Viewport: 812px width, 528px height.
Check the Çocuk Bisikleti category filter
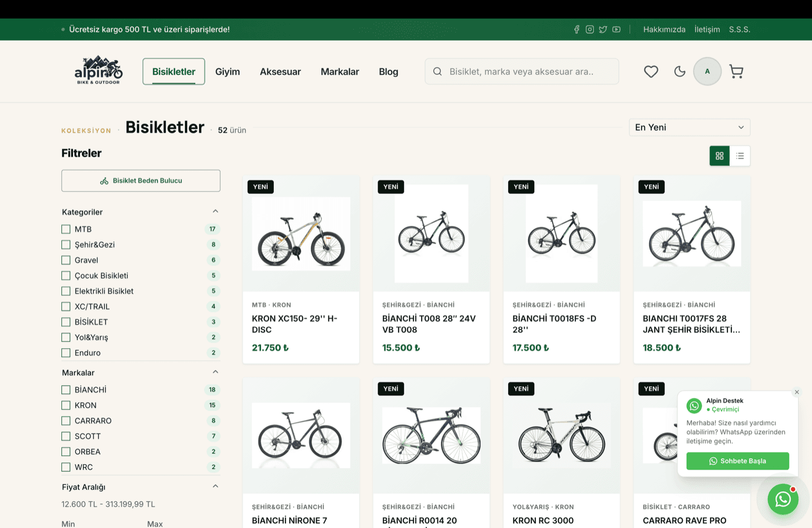pyautogui.click(x=66, y=276)
